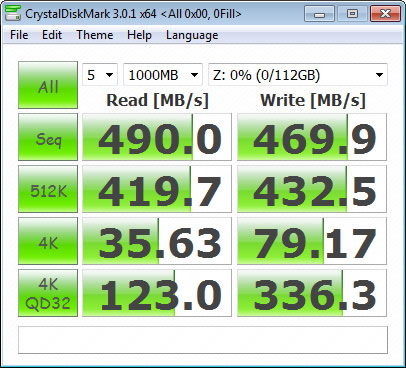Image resolution: width=406 pixels, height=368 pixels.
Task: Run the 4K random test
Action: 48,241
